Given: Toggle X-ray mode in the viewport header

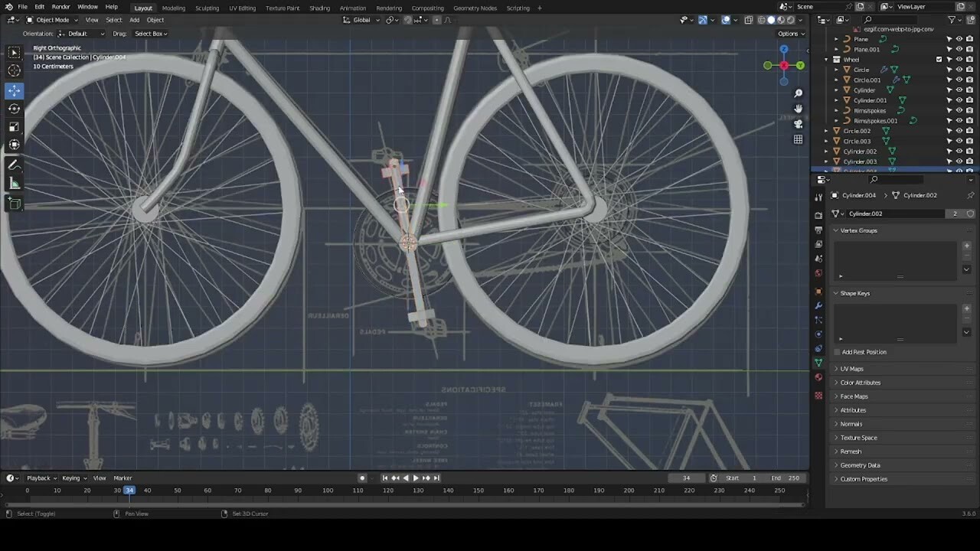Looking at the screenshot, I should tap(748, 20).
